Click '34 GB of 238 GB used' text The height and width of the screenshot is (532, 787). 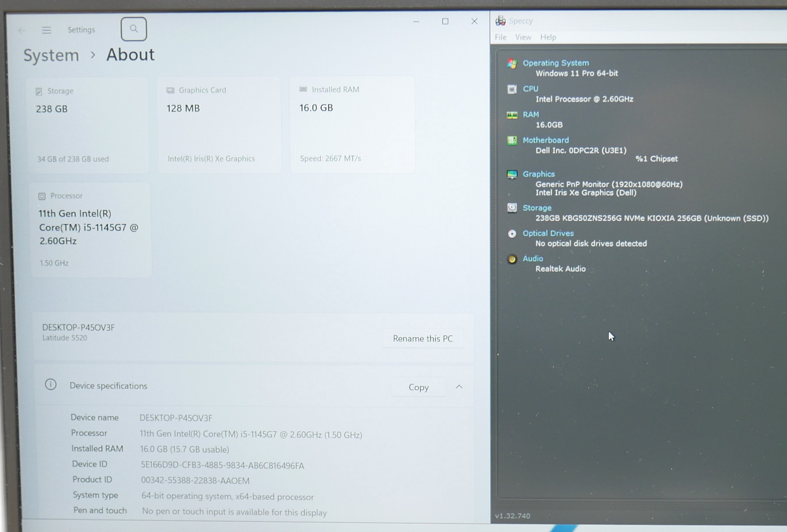click(73, 159)
